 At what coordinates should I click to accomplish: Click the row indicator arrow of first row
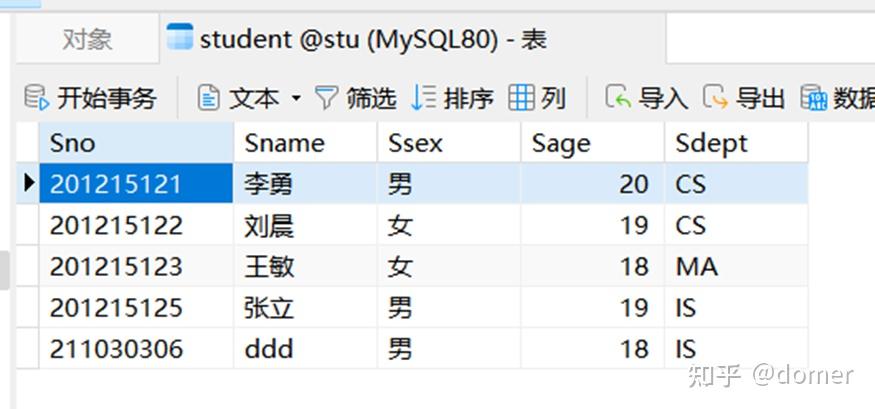pyautogui.click(x=28, y=183)
